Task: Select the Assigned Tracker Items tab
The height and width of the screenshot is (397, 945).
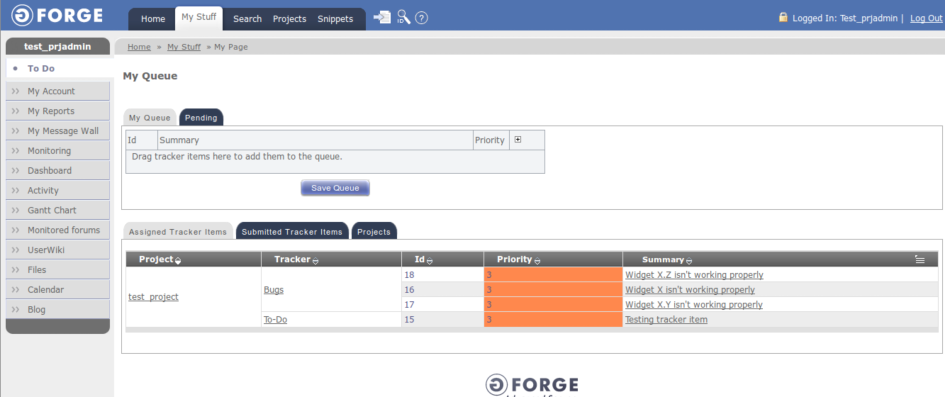Action: 178,231
